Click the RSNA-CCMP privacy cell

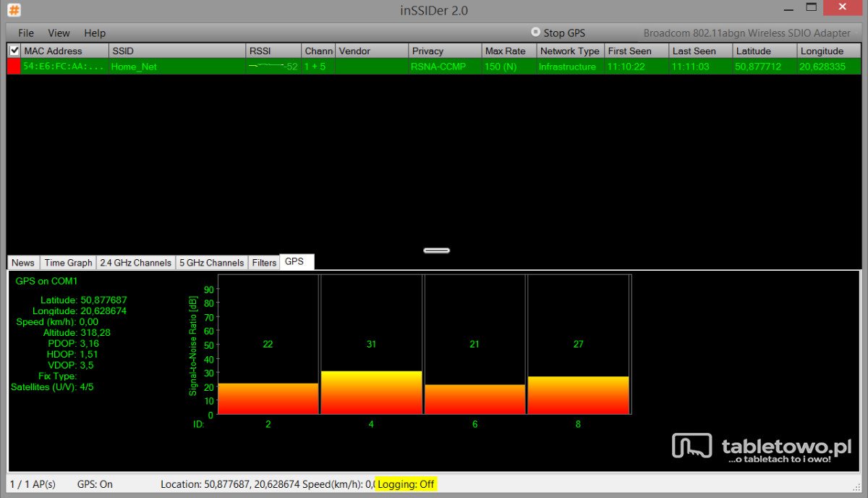[446, 67]
